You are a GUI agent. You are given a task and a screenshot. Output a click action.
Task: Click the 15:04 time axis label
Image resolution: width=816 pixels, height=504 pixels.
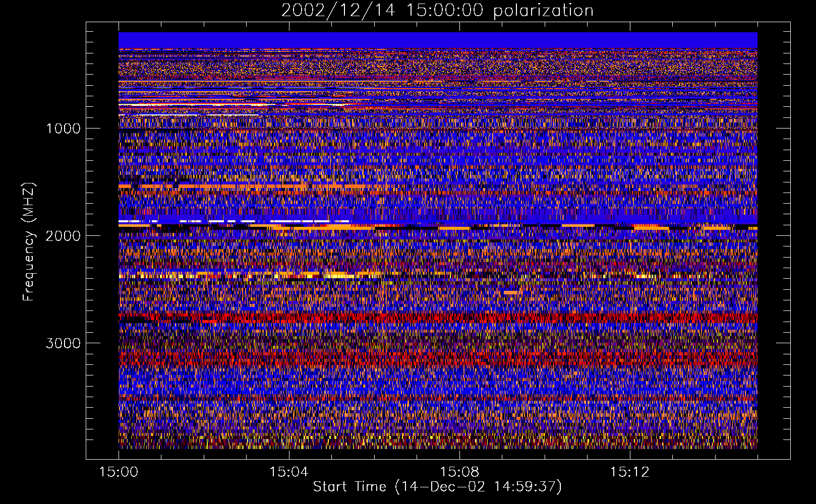coord(288,472)
